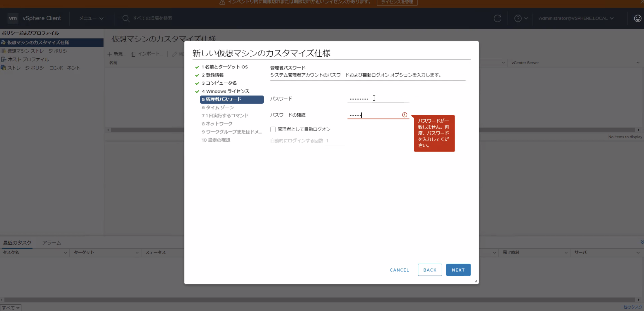Click the search magnifier icon

126,18
